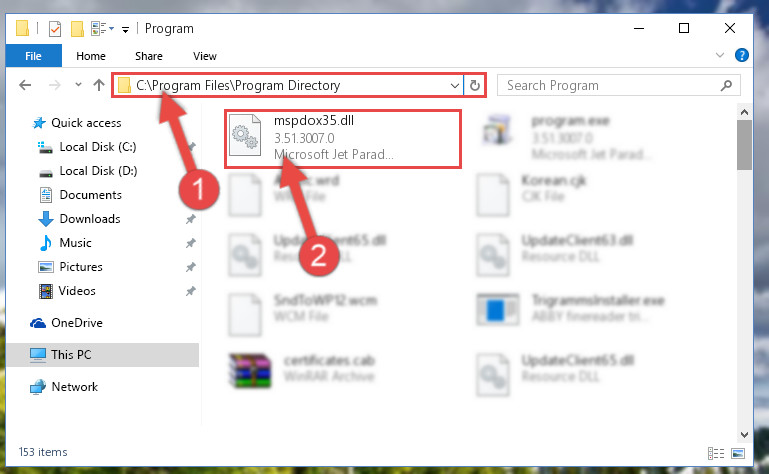Click the Search Program input field
769x474 pixels.
click(x=611, y=85)
